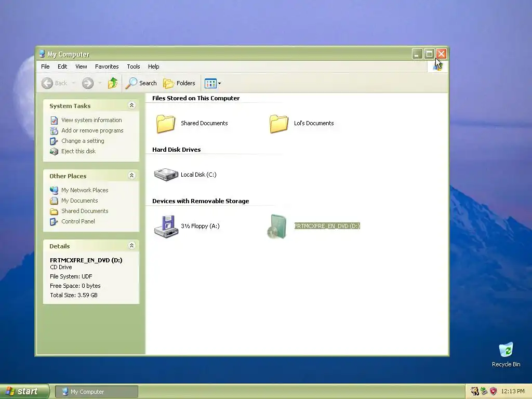This screenshot has width=532, height=399.
Task: Click the My Network Places icon
Action: tap(54, 190)
